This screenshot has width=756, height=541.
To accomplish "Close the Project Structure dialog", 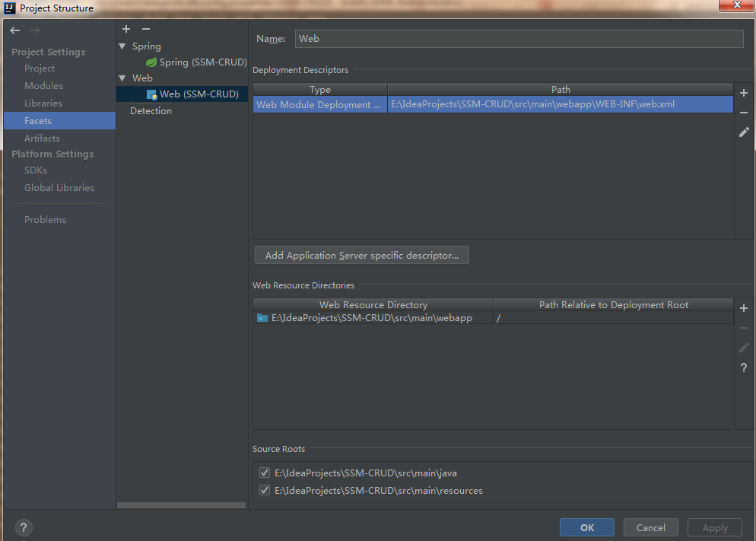I will (736, 5).
